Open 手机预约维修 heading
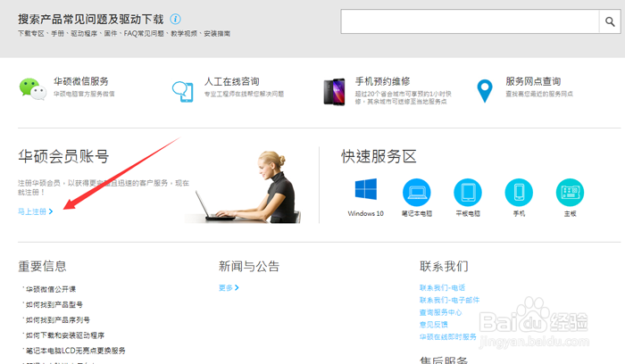Viewport: 625px width, 364px height. 382,81
